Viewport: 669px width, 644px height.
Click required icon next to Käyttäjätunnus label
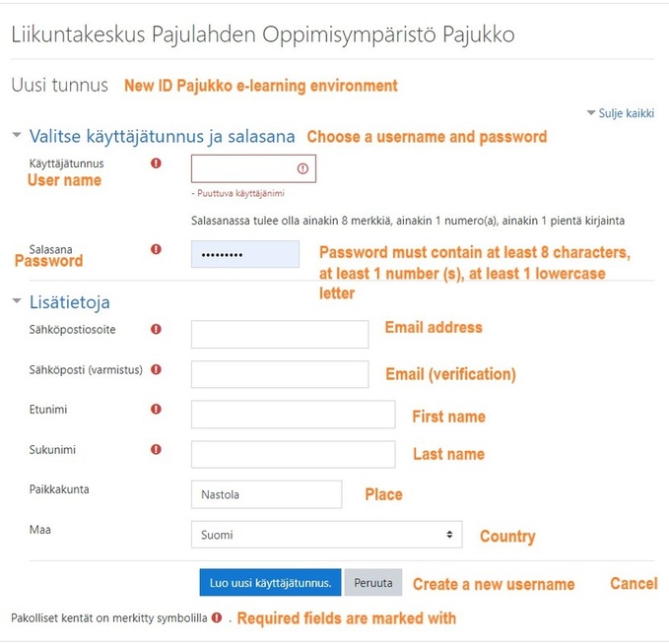pos(156,163)
